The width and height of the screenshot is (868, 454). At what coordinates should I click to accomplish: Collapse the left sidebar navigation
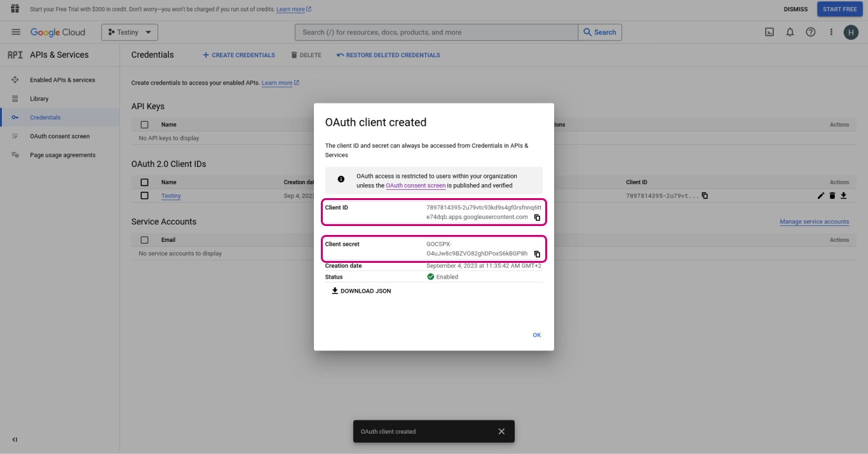pos(15,439)
